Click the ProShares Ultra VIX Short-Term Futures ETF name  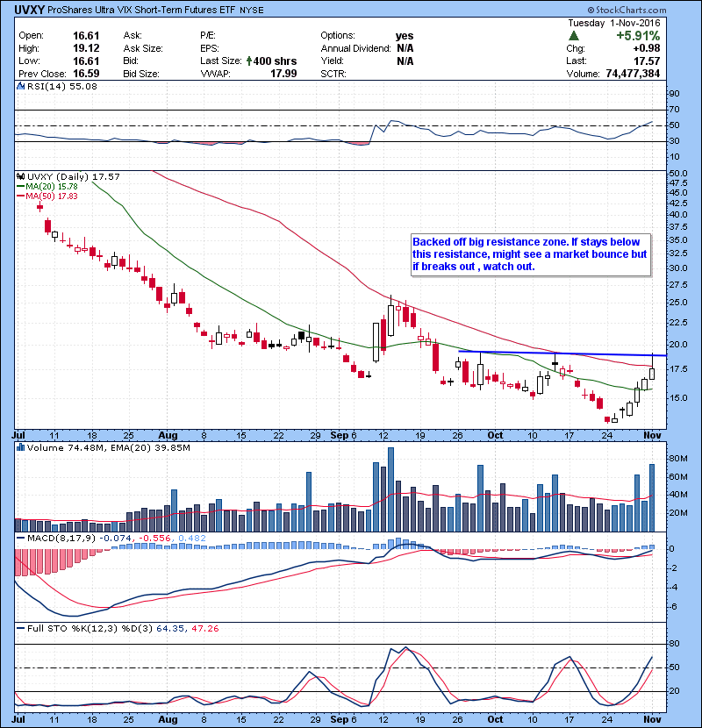[141, 10]
